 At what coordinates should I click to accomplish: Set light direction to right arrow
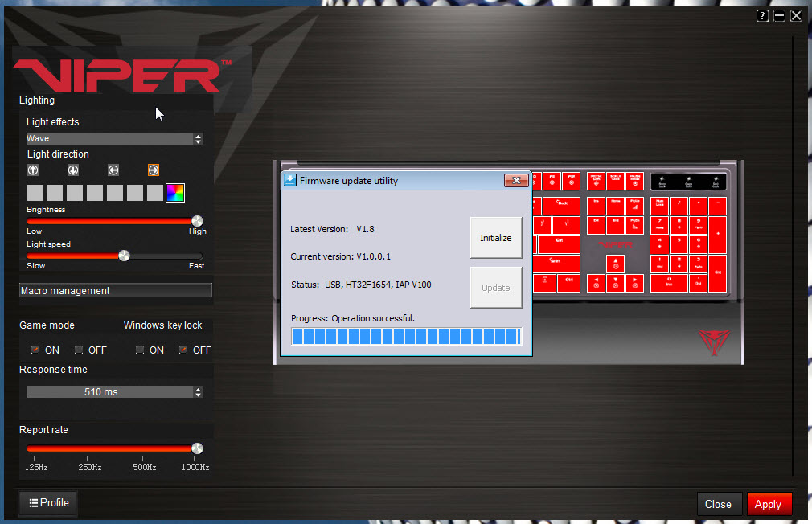154,170
